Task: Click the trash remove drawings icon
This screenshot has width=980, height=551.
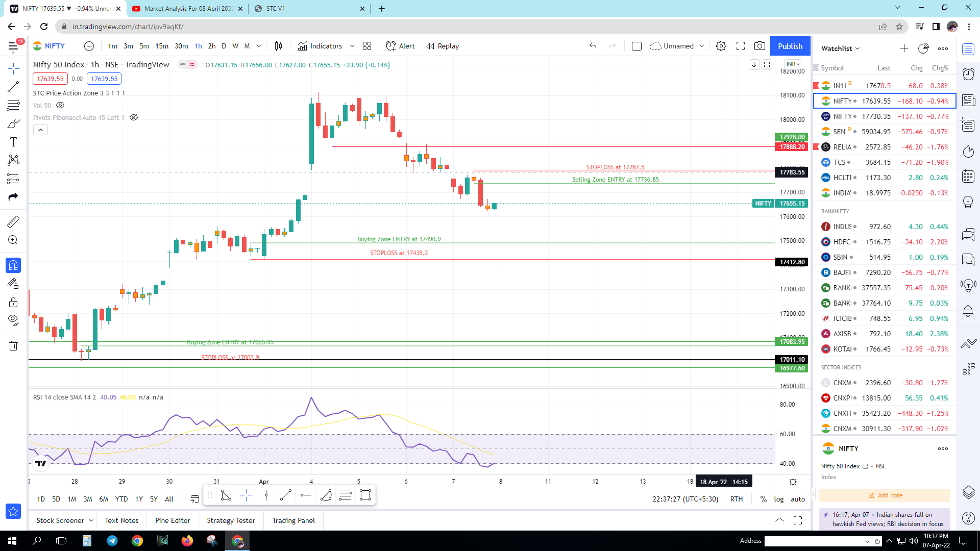Action: pos(13,346)
